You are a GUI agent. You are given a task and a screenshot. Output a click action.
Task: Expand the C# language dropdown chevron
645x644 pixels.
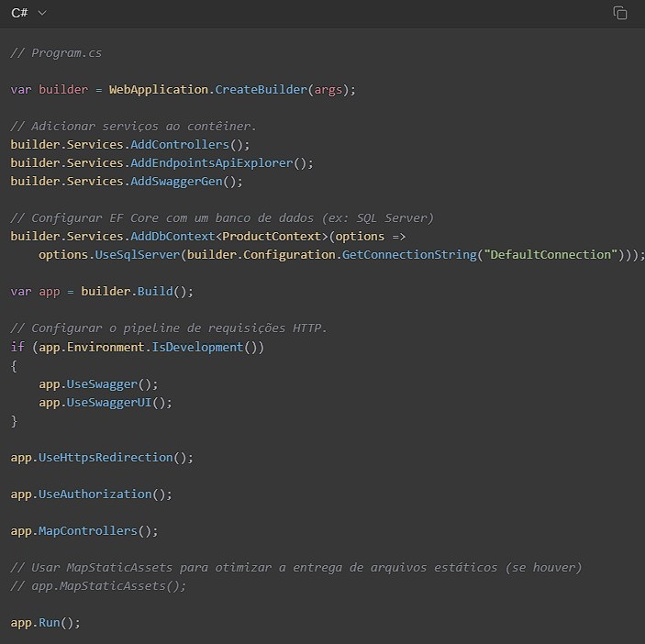click(42, 13)
